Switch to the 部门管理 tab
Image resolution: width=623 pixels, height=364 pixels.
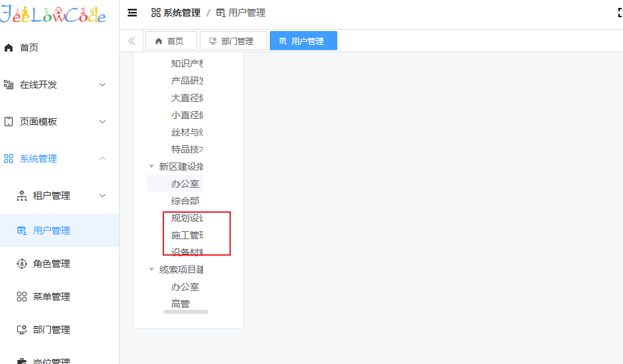(x=233, y=41)
